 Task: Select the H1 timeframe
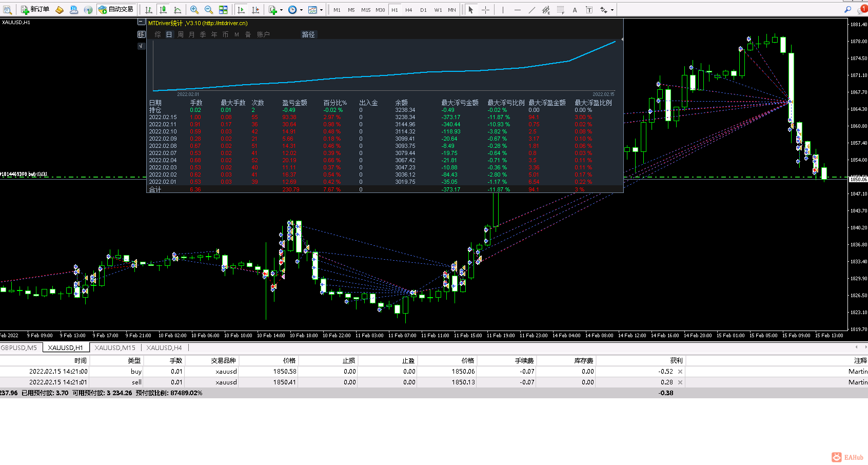394,10
